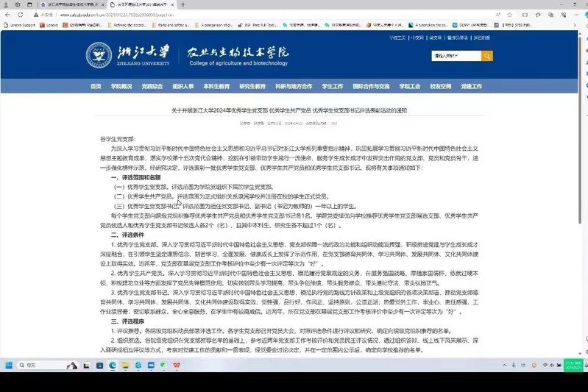
Task: Click heading '二、评选条件'
Action: coord(127,235)
